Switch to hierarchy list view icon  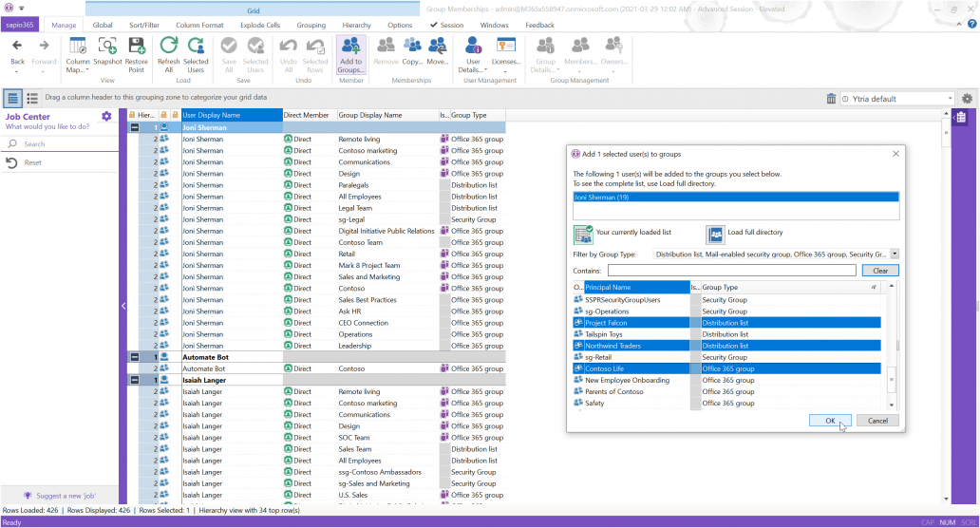click(32, 98)
